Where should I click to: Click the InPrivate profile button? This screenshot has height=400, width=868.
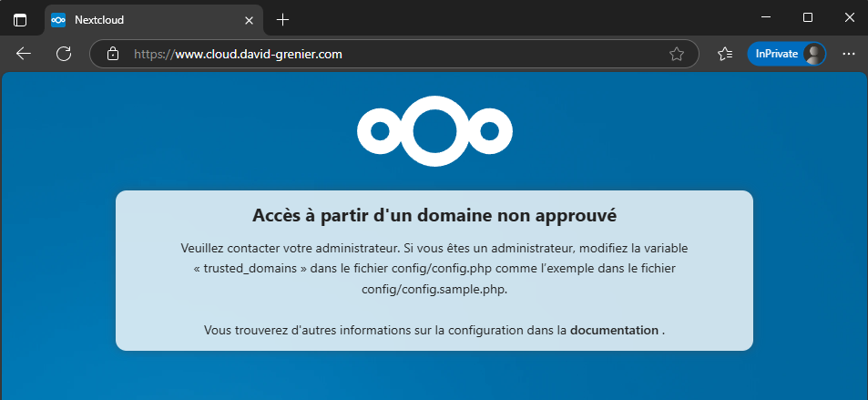coord(786,54)
